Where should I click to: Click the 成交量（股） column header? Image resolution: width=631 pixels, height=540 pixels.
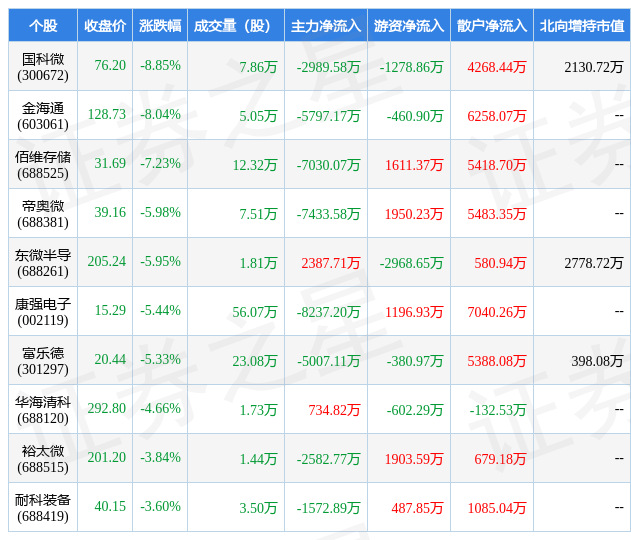[236, 26]
